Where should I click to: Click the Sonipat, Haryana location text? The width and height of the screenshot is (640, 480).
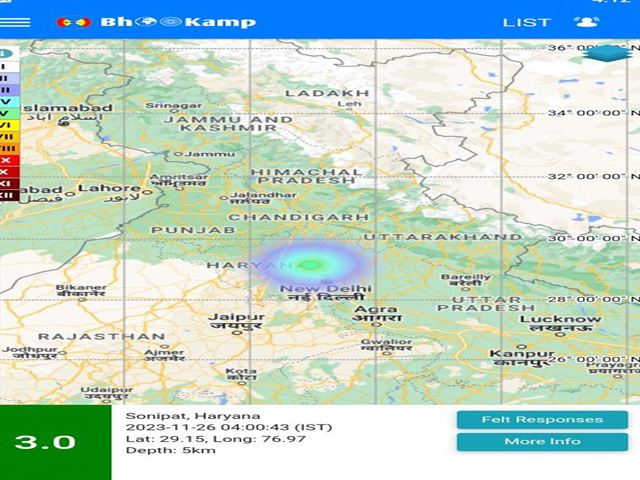[193, 416]
